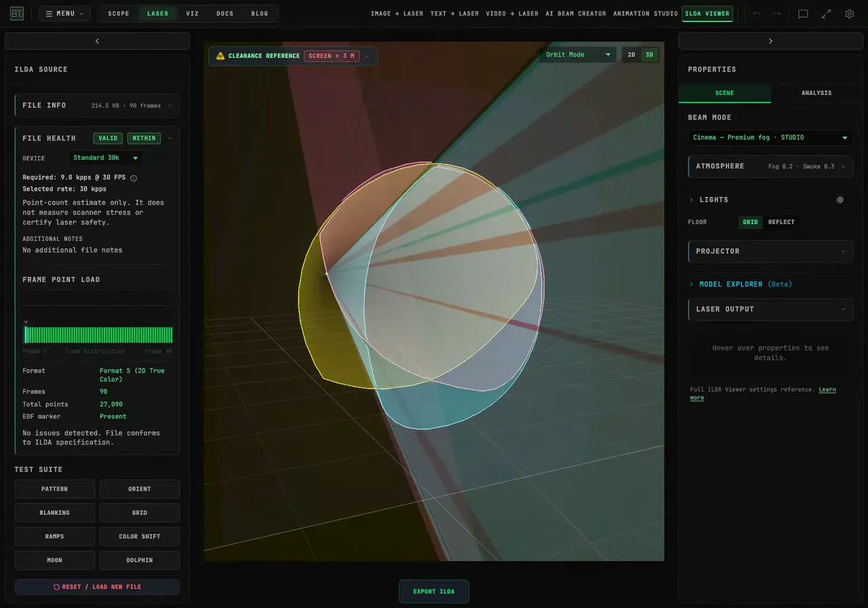Click the 3D laser beam viewport

click(x=434, y=301)
